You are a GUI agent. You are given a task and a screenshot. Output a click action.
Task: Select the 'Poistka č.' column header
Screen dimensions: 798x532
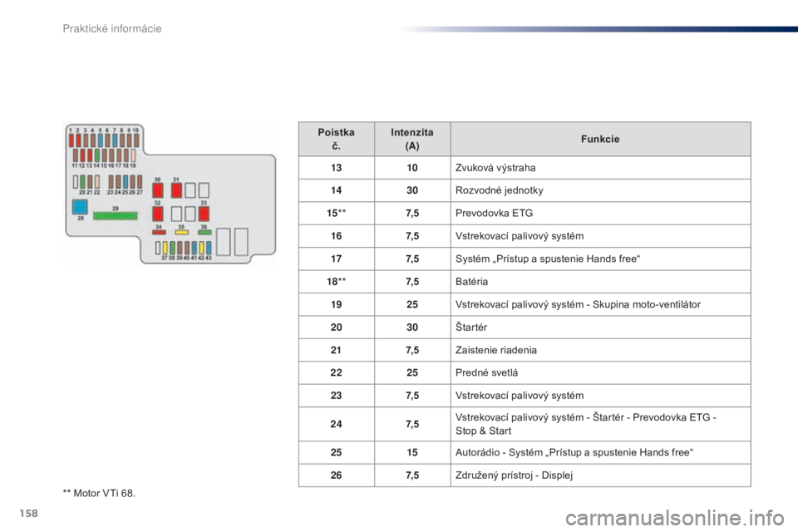pyautogui.click(x=337, y=139)
